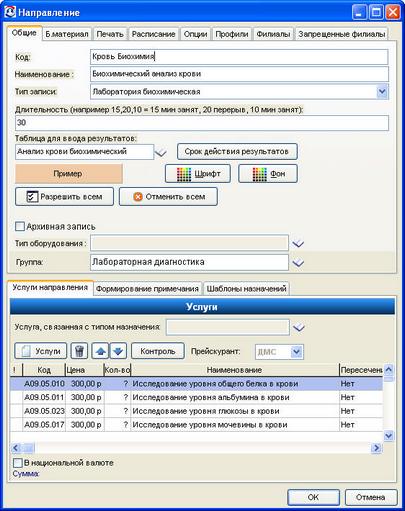Maximize the Направление window

coord(376,13)
